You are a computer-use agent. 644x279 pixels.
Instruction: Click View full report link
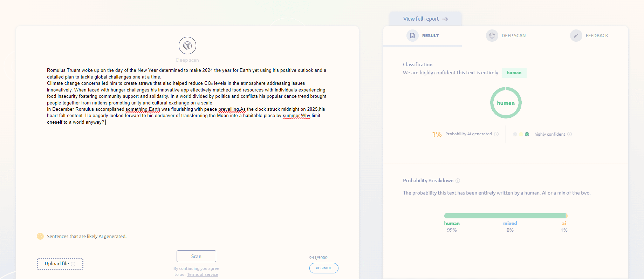(421, 19)
